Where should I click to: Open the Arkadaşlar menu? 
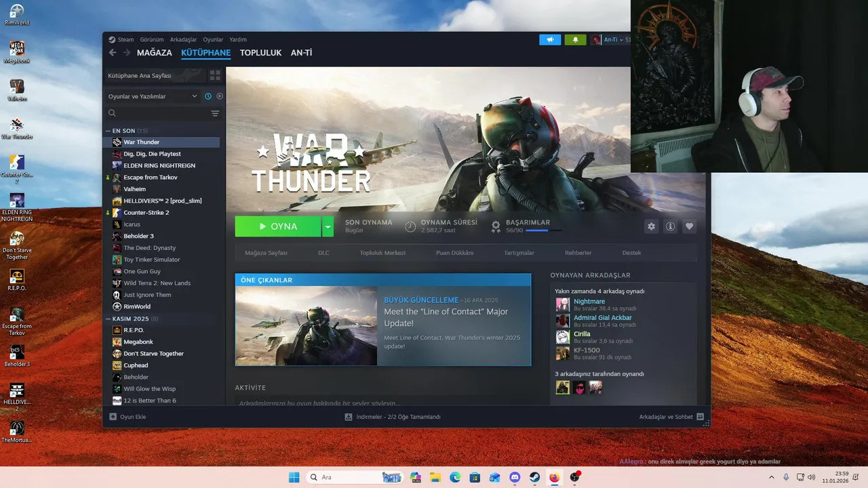pyautogui.click(x=183, y=39)
